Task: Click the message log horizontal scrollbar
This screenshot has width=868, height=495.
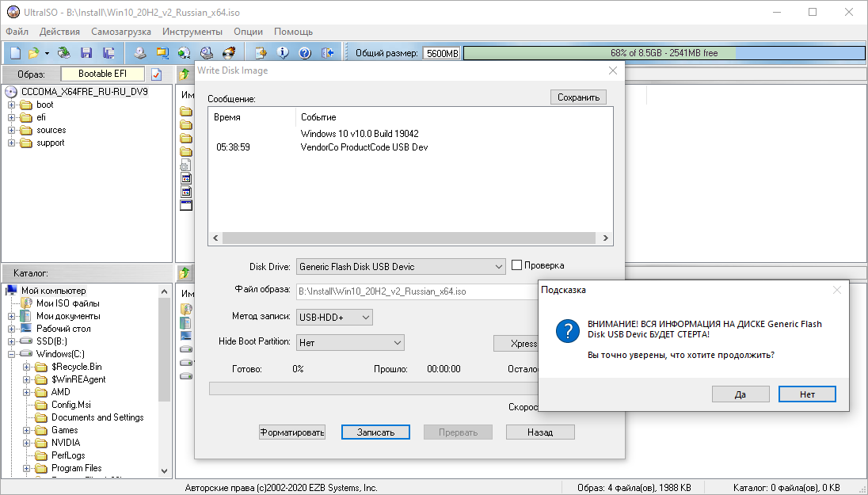Action: pos(411,238)
